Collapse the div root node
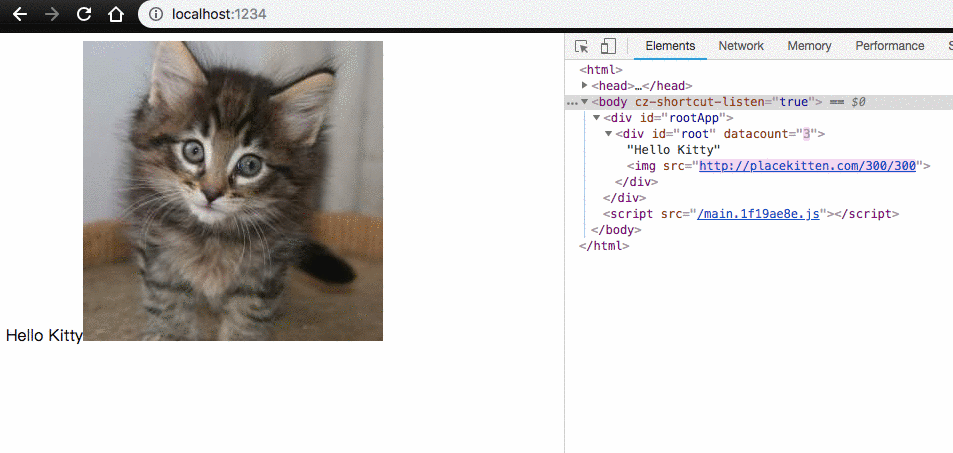 [608, 134]
